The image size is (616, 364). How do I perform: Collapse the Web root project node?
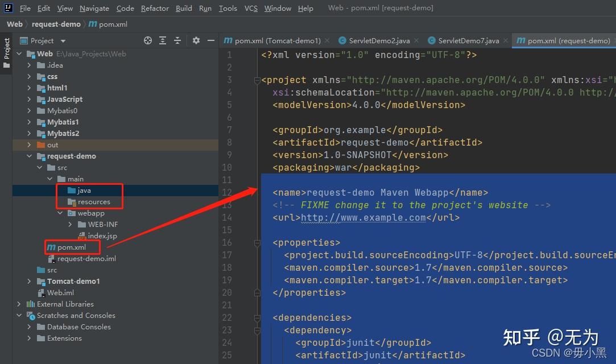coord(19,53)
